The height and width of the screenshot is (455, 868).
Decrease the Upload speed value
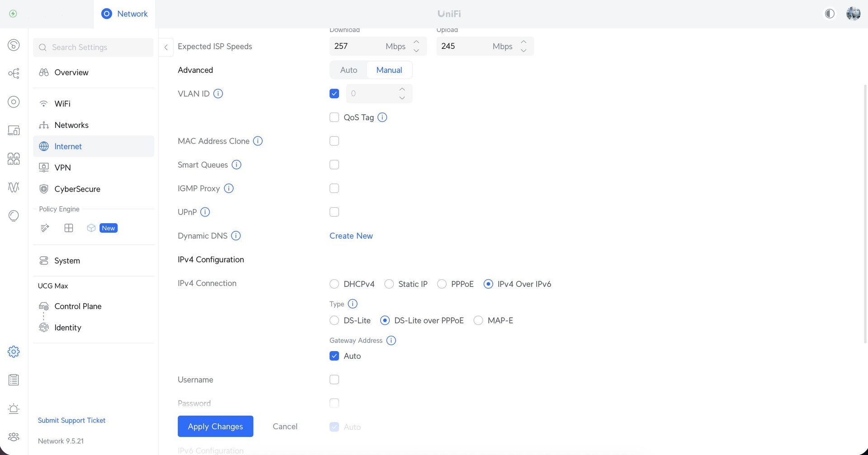524,51
